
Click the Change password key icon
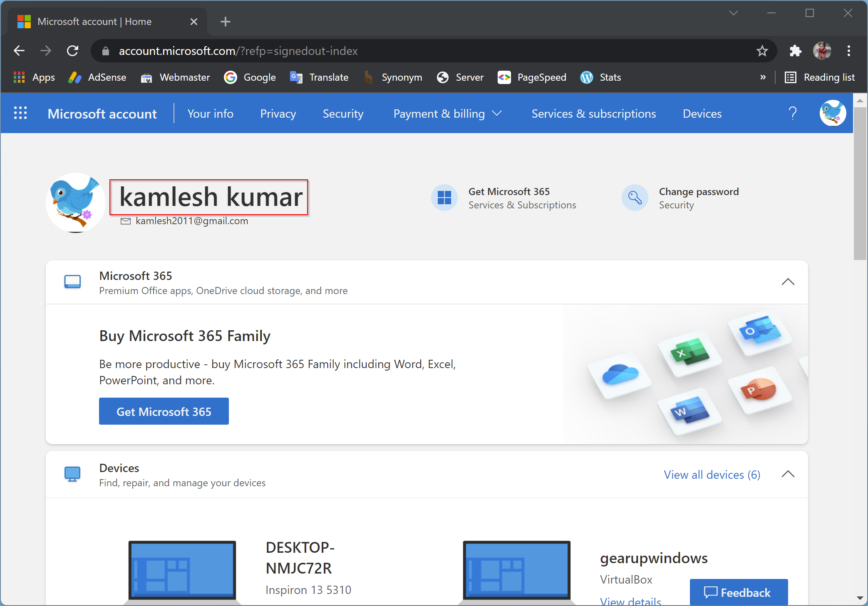[x=635, y=198]
